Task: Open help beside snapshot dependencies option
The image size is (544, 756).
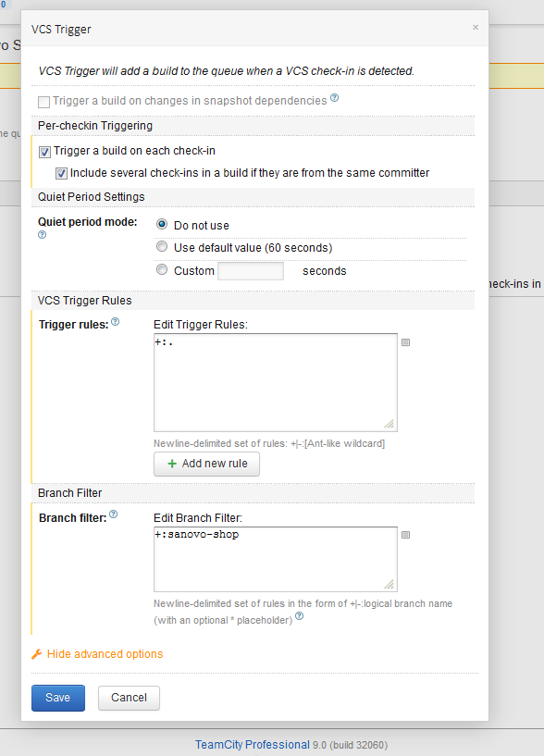Action: click(x=334, y=97)
